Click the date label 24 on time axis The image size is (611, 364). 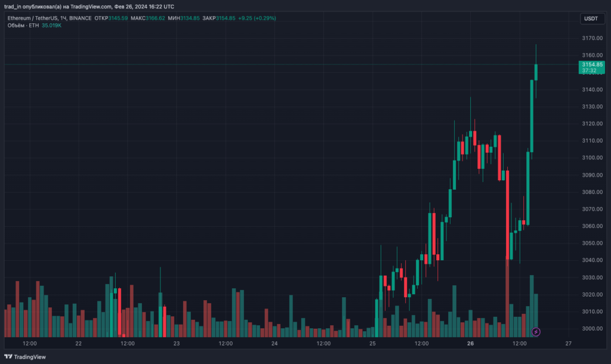[274, 343]
